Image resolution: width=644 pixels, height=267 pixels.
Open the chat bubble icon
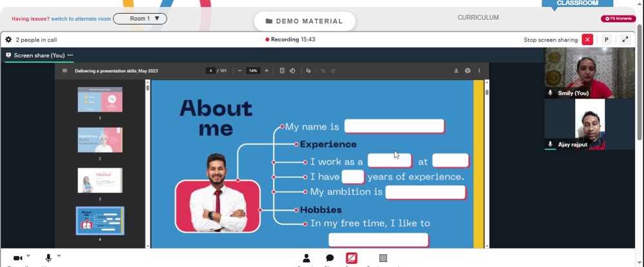[x=330, y=258]
